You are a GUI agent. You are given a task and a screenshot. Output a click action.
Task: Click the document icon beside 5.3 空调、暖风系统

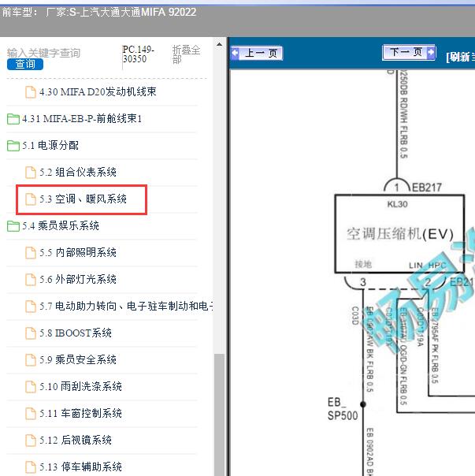(31, 199)
